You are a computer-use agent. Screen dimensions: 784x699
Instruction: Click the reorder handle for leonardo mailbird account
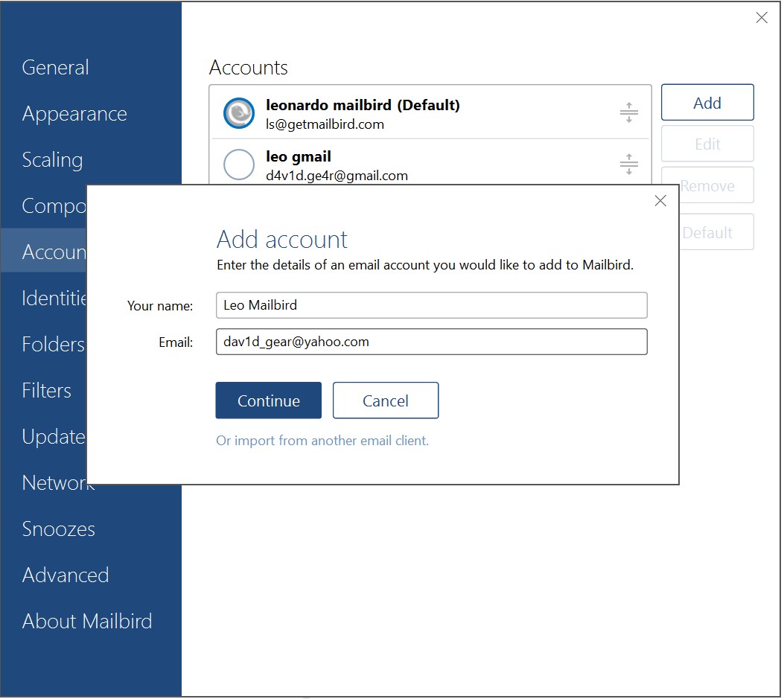tap(628, 112)
